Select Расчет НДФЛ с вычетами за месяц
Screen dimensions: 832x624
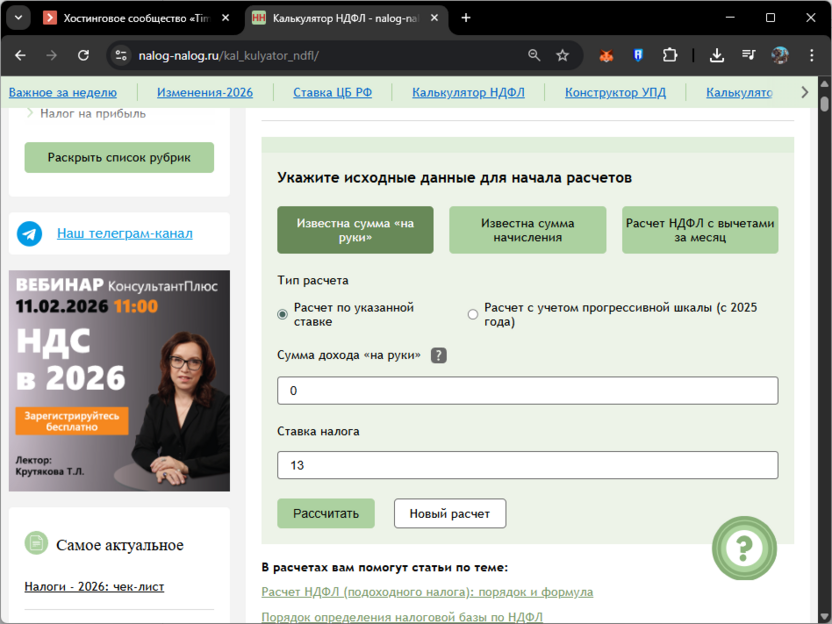click(700, 230)
